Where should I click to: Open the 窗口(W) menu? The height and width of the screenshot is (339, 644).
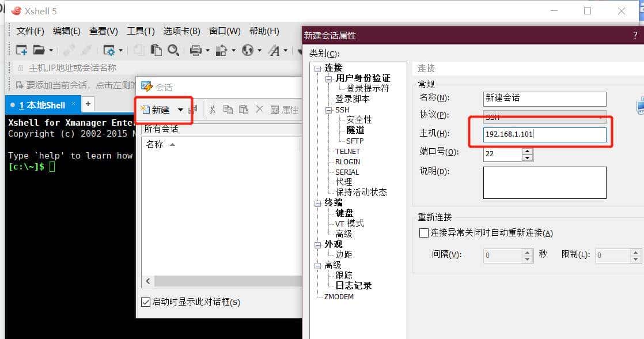point(225,31)
